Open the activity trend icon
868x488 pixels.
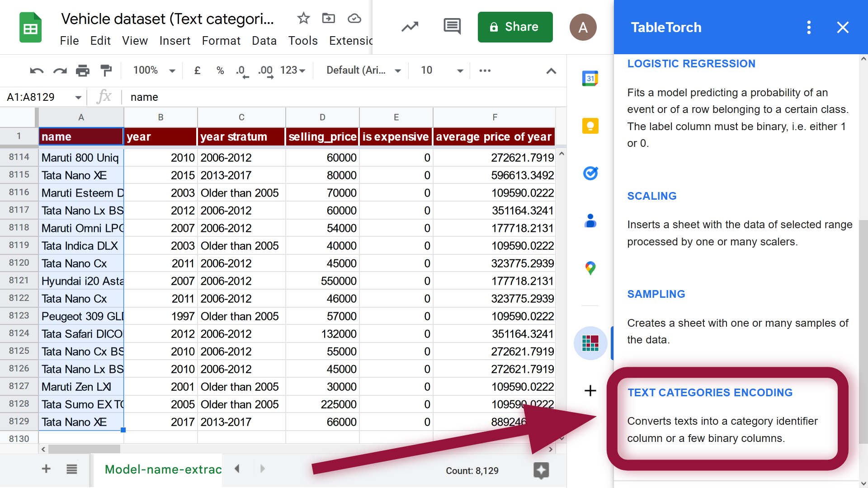tap(410, 27)
